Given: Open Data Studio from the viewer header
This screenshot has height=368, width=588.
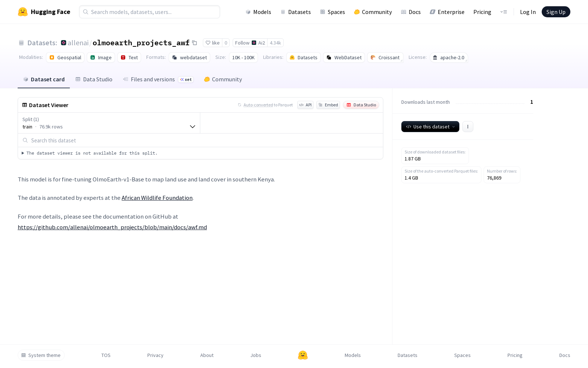Looking at the screenshot, I should tap(361, 105).
